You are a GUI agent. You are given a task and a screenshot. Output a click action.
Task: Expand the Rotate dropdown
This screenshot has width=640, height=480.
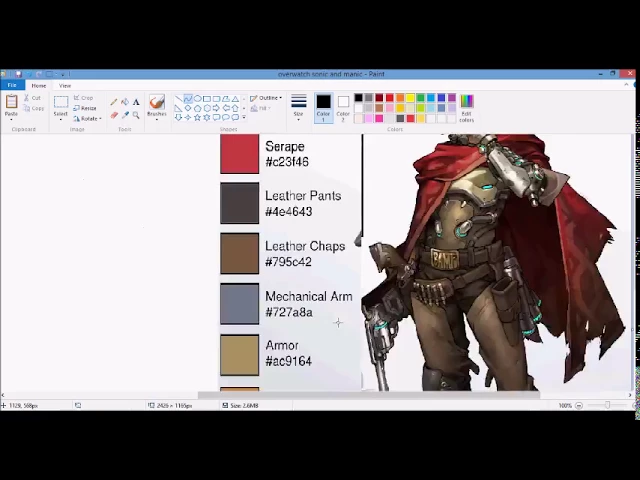[x=88, y=118]
